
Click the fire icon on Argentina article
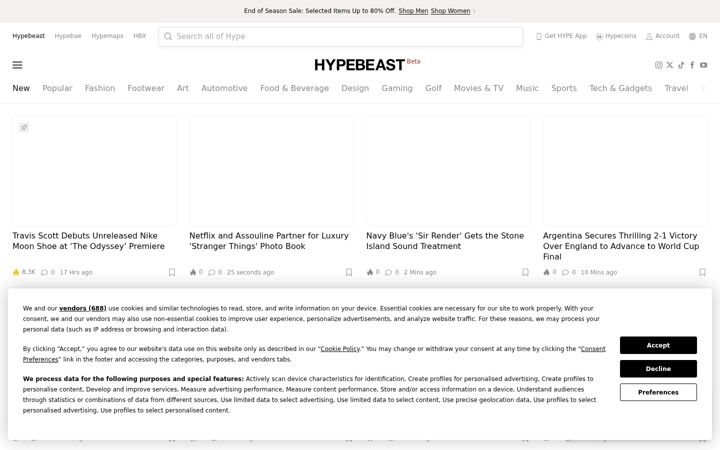pos(546,272)
